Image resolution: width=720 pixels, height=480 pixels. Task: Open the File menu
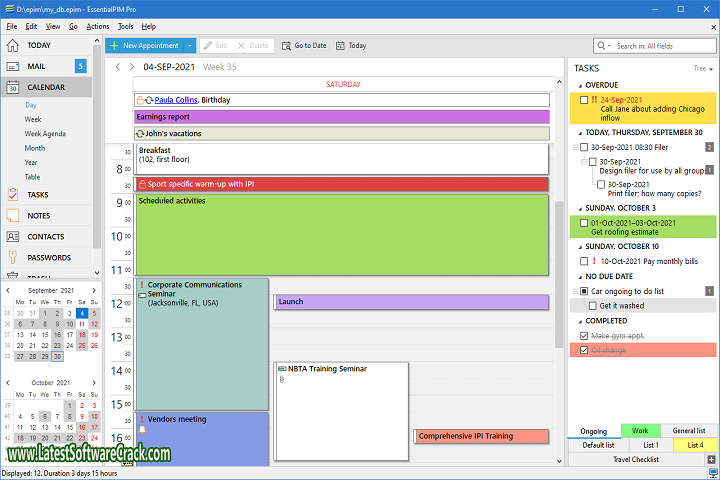pyautogui.click(x=11, y=27)
